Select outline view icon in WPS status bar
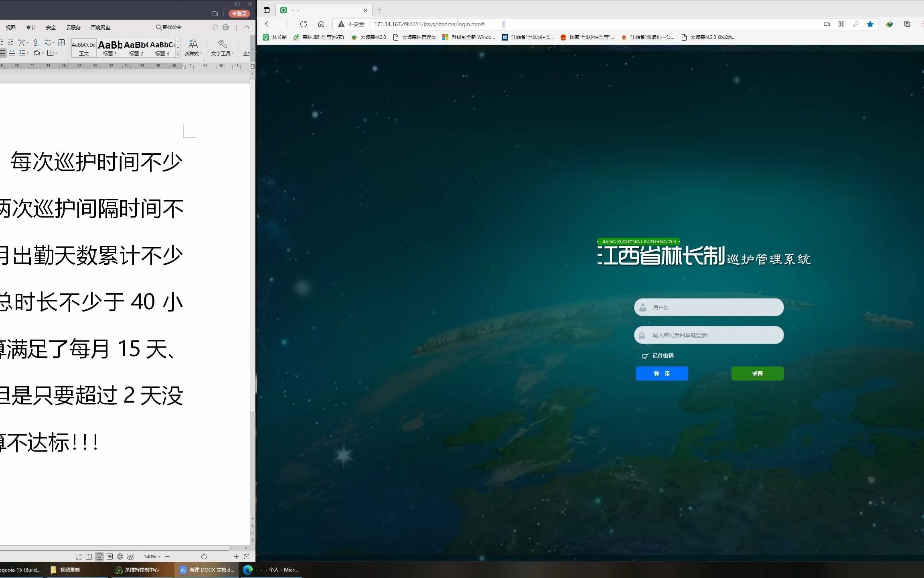924x578 pixels. [x=110, y=557]
